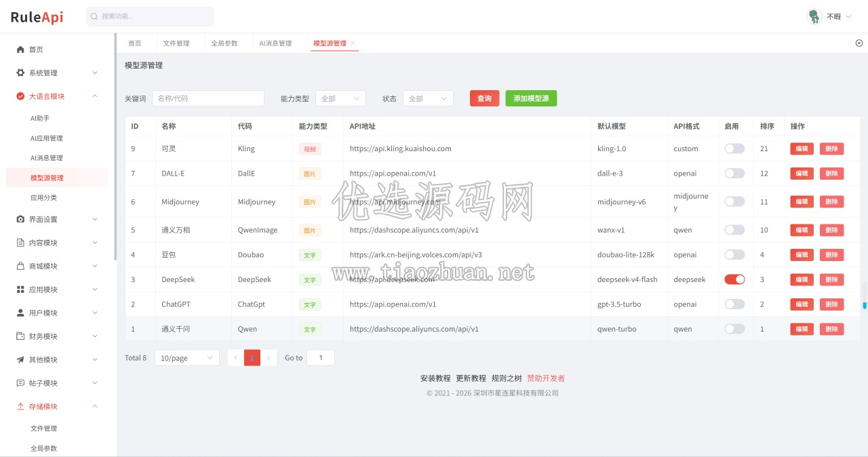
Task: Click the Go to page number field
Action: pyautogui.click(x=321, y=357)
